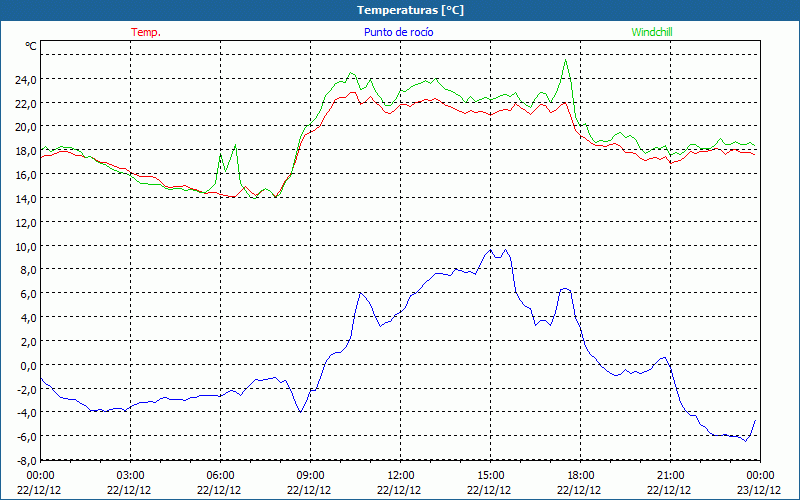
Task: Click the '24,0' y-axis value
Action: (26, 80)
